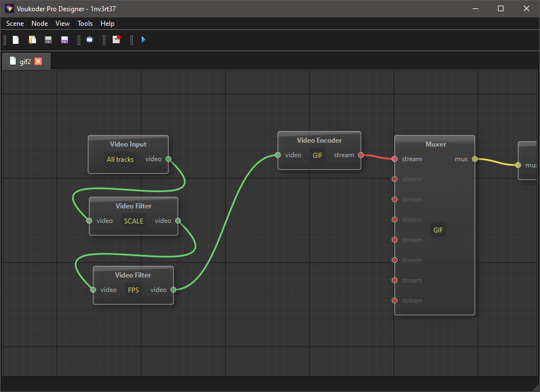Click the video output port on Video Input
This screenshot has height=392, width=540.
point(168,159)
